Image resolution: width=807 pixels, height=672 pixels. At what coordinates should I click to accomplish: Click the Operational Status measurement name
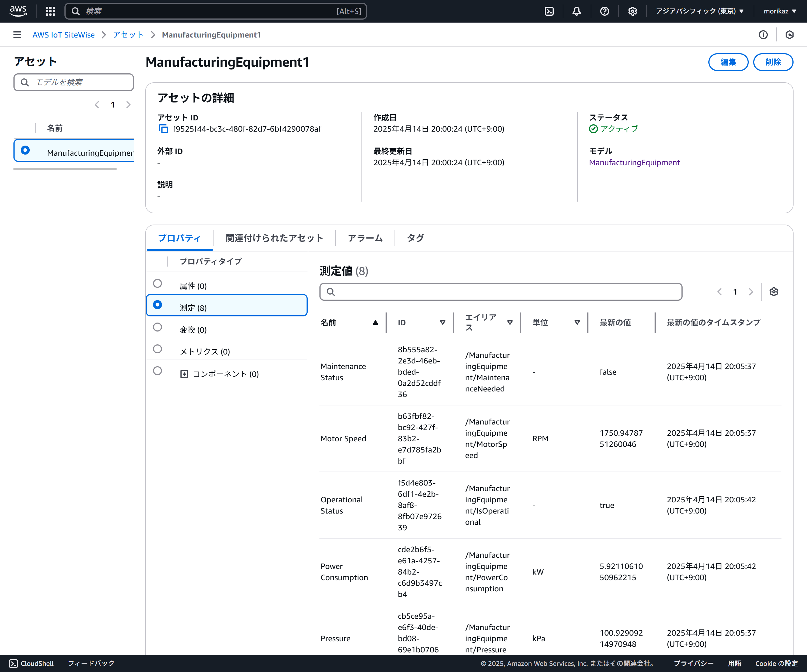tap(342, 505)
